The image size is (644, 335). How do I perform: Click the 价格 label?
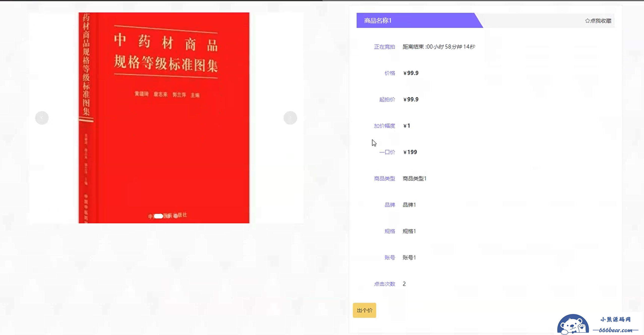click(x=390, y=73)
